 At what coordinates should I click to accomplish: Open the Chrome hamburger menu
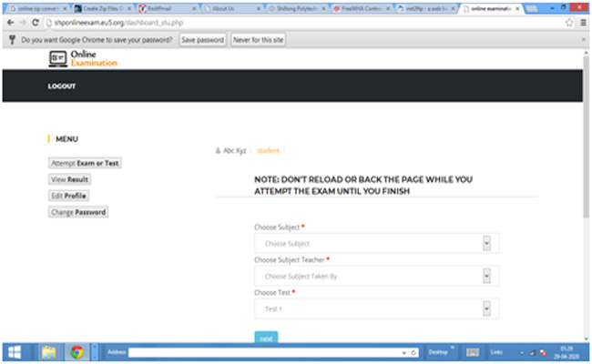click(x=582, y=23)
